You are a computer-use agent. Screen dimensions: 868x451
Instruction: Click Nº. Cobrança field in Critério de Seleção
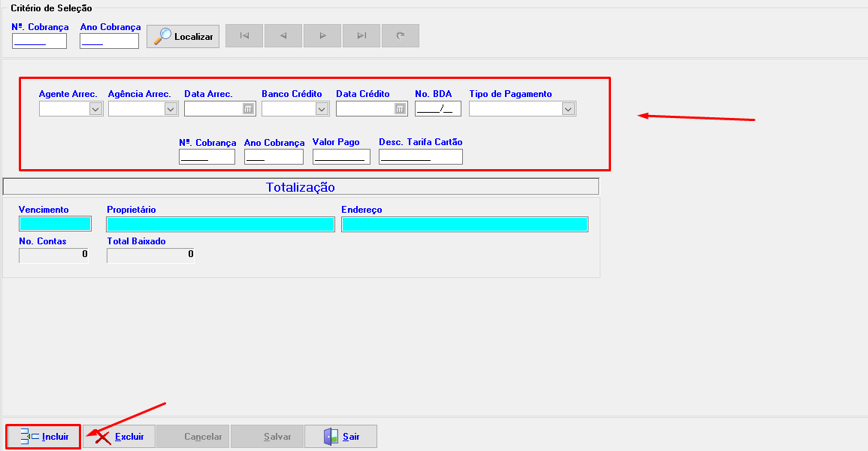click(39, 41)
